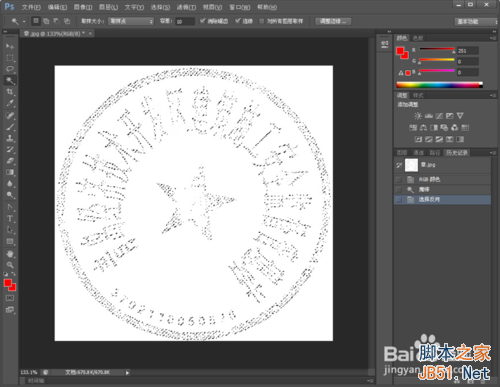Image resolution: width=500 pixels, height=387 pixels.
Task: Open the sample size 取样点 dropdown
Action: (x=131, y=21)
